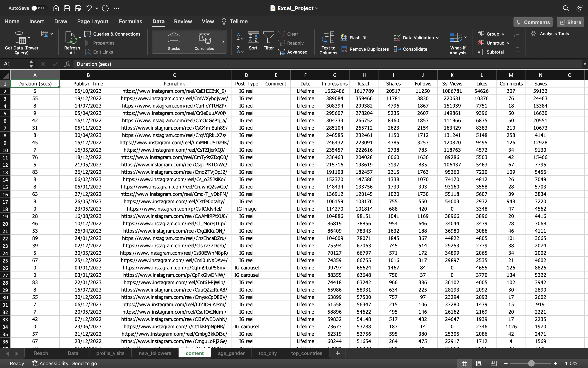Click the Comments button
This screenshot has width=588, height=368.
pos(533,22)
